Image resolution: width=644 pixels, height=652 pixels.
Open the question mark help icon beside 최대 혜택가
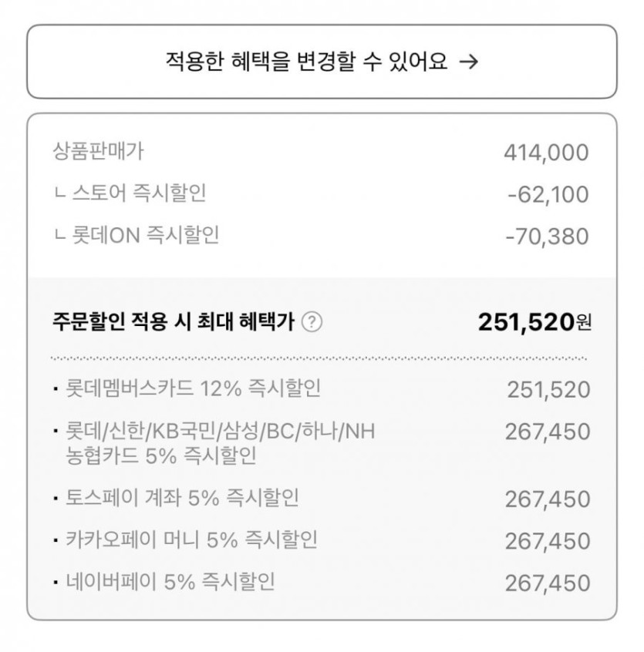click(311, 322)
